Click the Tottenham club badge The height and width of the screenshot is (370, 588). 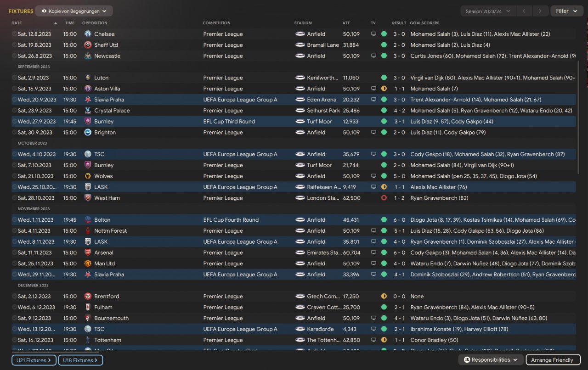click(x=88, y=340)
